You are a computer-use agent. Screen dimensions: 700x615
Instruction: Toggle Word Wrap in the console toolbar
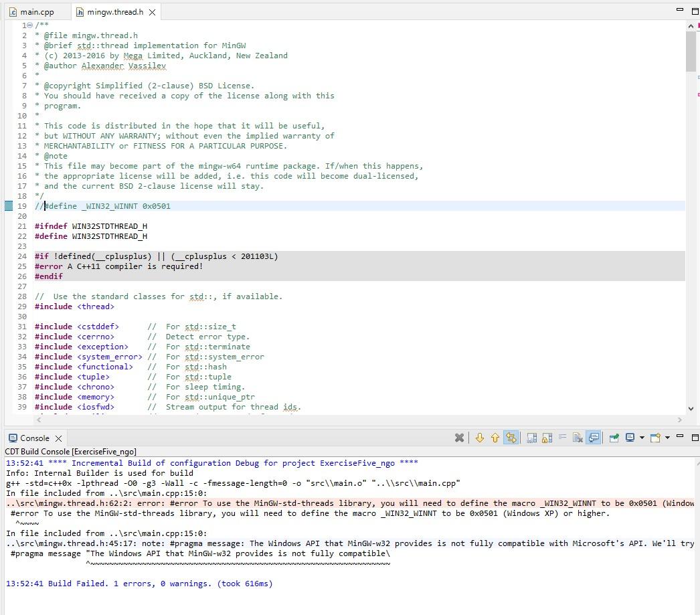pyautogui.click(x=563, y=438)
